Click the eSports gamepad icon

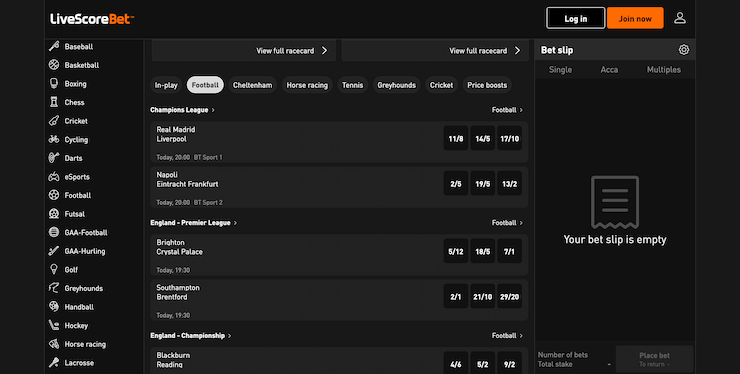tap(54, 177)
